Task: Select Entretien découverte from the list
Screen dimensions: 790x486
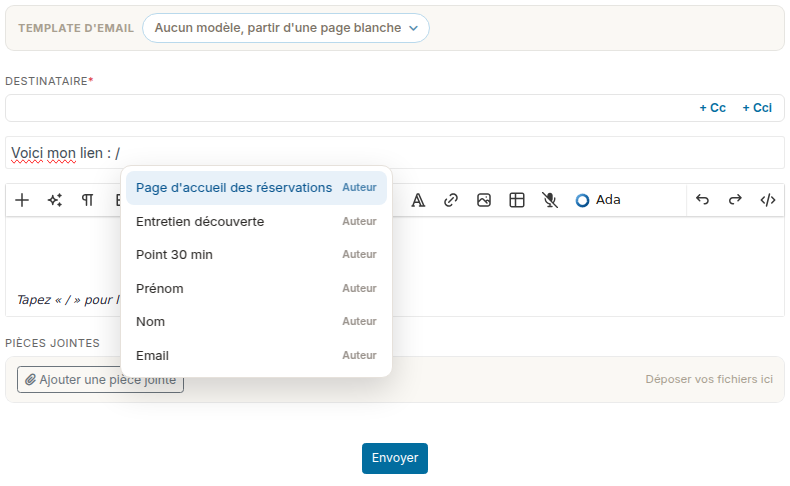Action: point(256,221)
